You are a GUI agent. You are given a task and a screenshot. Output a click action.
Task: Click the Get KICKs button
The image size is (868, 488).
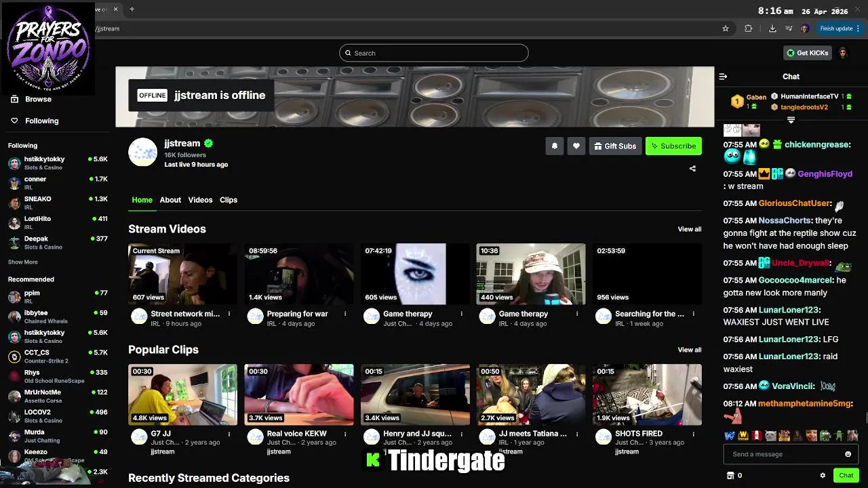pyautogui.click(x=807, y=53)
